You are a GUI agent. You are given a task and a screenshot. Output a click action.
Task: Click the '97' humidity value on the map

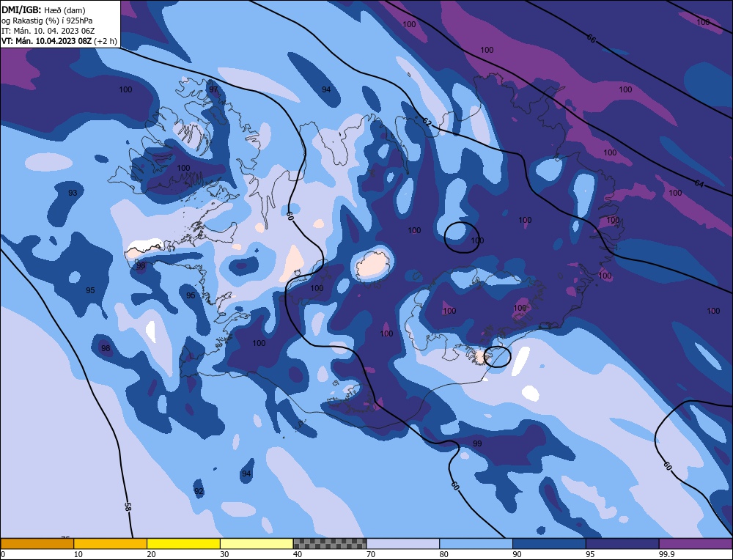click(x=213, y=89)
